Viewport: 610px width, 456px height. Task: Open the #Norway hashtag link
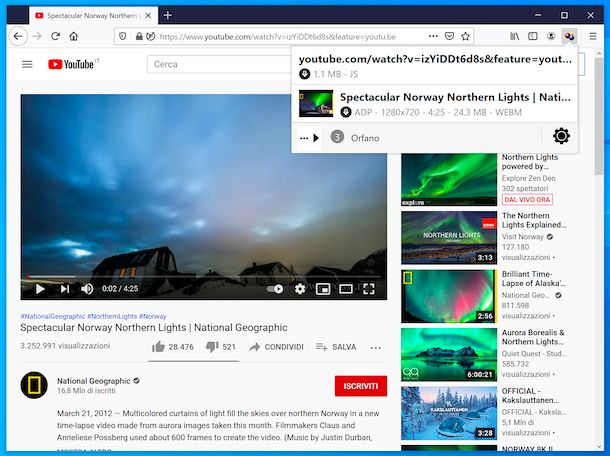[x=152, y=316]
